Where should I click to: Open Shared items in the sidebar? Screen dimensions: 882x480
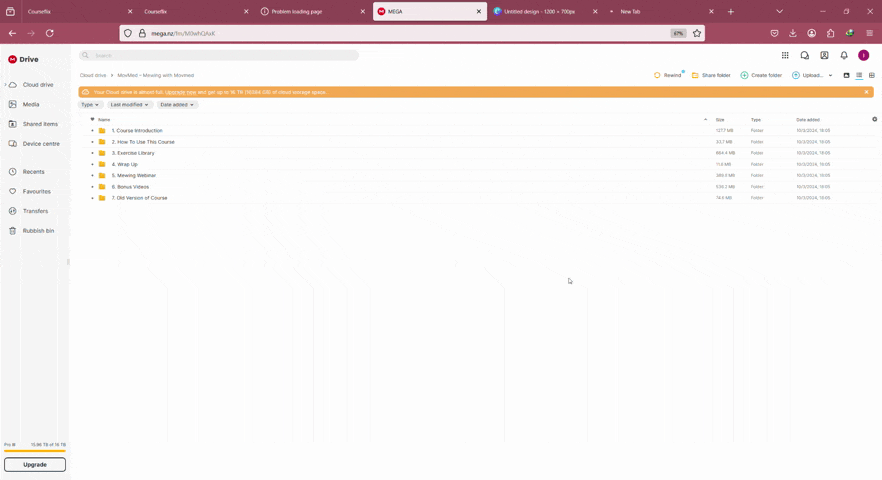pos(40,124)
